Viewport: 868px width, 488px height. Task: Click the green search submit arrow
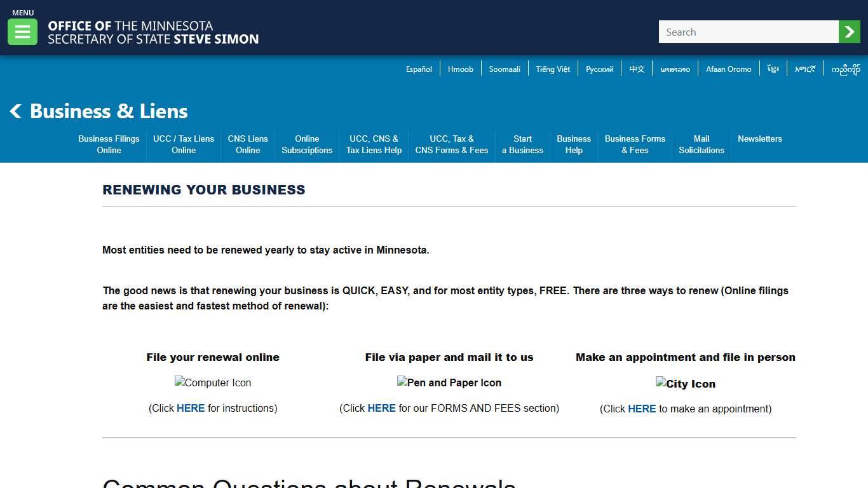849,32
